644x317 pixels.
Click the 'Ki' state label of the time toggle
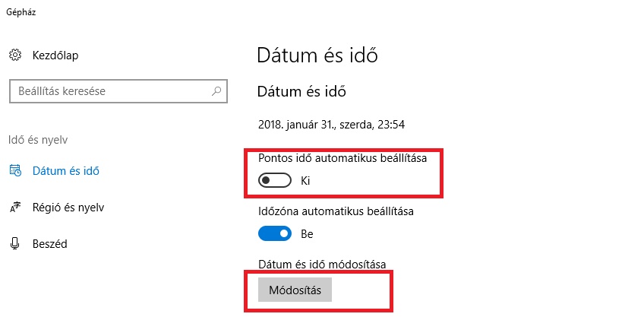[306, 181]
